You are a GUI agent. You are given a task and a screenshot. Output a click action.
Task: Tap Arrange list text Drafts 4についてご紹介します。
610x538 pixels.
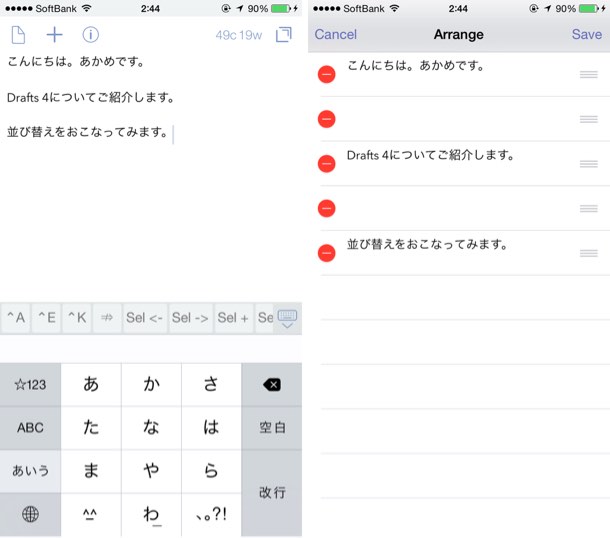[430, 155]
